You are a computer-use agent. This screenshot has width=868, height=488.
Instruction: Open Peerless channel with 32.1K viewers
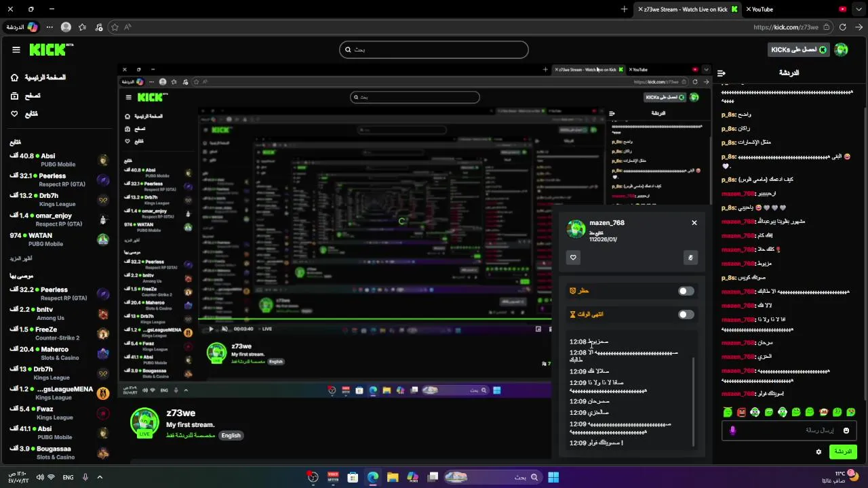coord(58,180)
